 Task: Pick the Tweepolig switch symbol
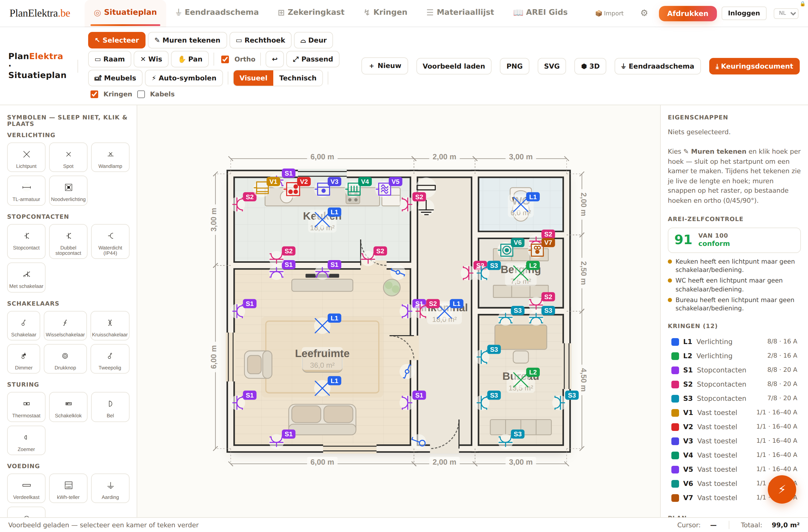110,359
